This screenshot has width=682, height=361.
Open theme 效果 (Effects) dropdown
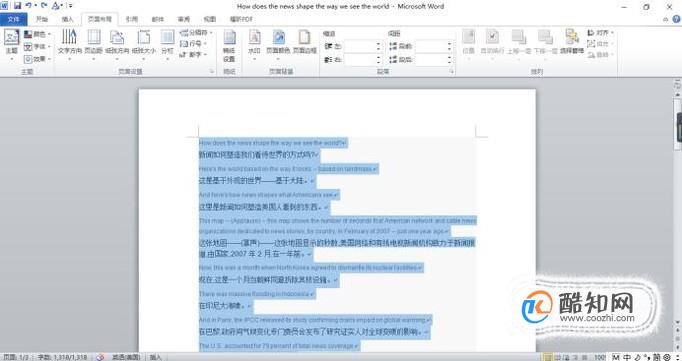[37, 58]
